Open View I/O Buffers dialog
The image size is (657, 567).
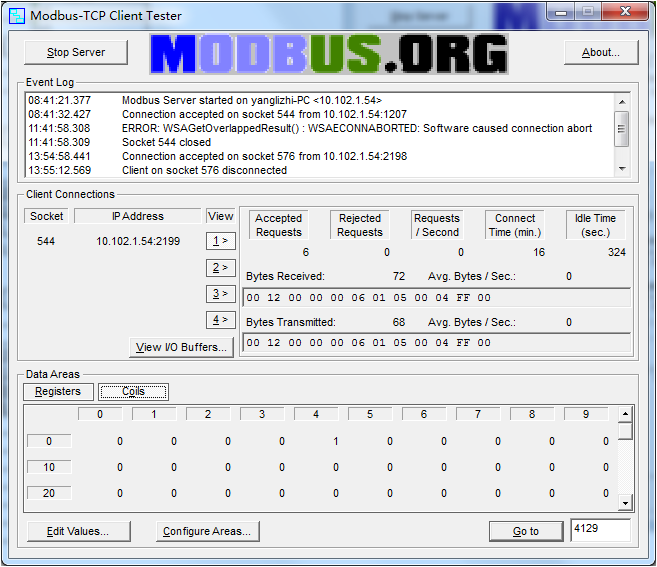(181, 347)
